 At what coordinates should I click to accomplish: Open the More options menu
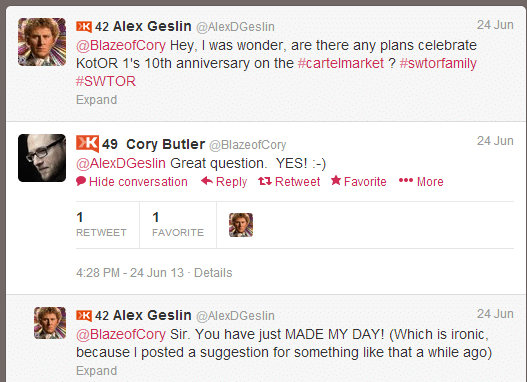(421, 181)
